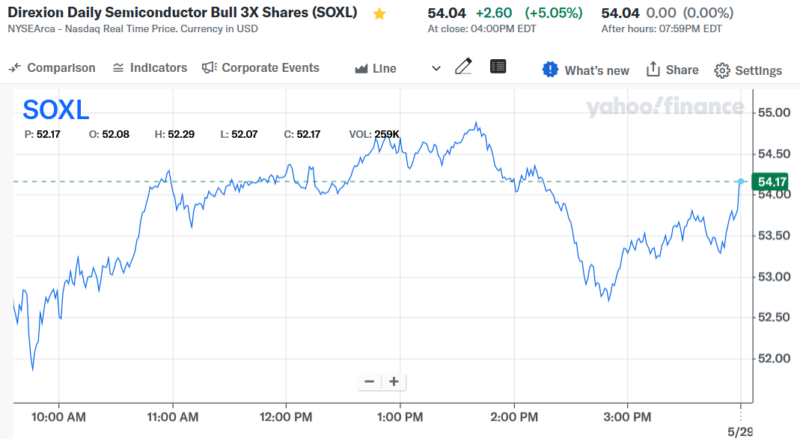The image size is (800, 439).
Task: Click the Share icon
Action: [x=654, y=70]
